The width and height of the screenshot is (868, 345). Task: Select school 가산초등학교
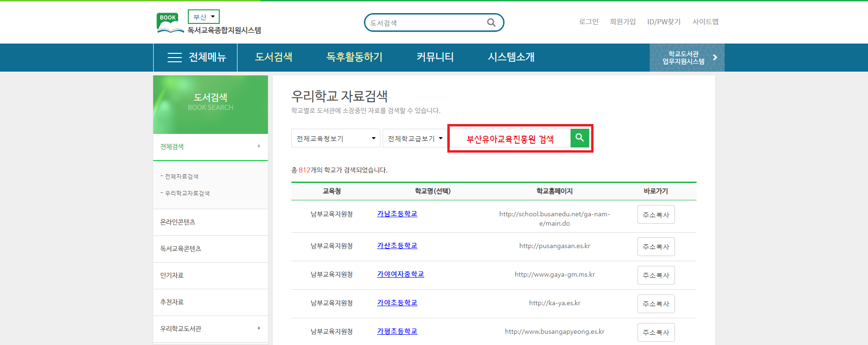[x=397, y=245]
